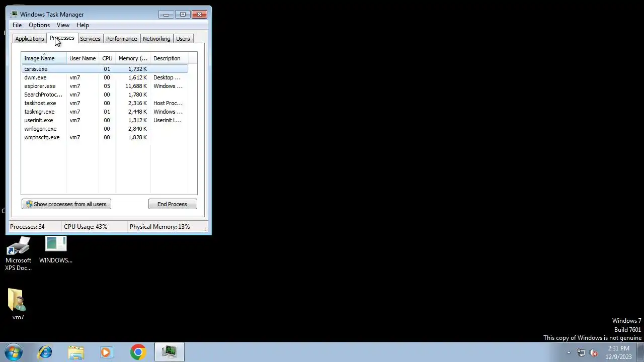Image resolution: width=644 pixels, height=362 pixels.
Task: Switch to the Networking tab
Action: [x=156, y=39]
